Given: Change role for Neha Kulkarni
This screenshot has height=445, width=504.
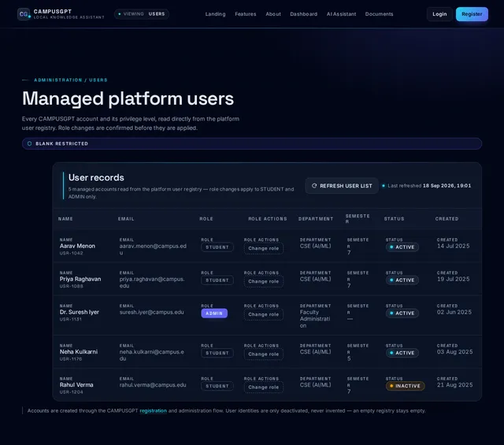Looking at the screenshot, I should click(x=263, y=354).
